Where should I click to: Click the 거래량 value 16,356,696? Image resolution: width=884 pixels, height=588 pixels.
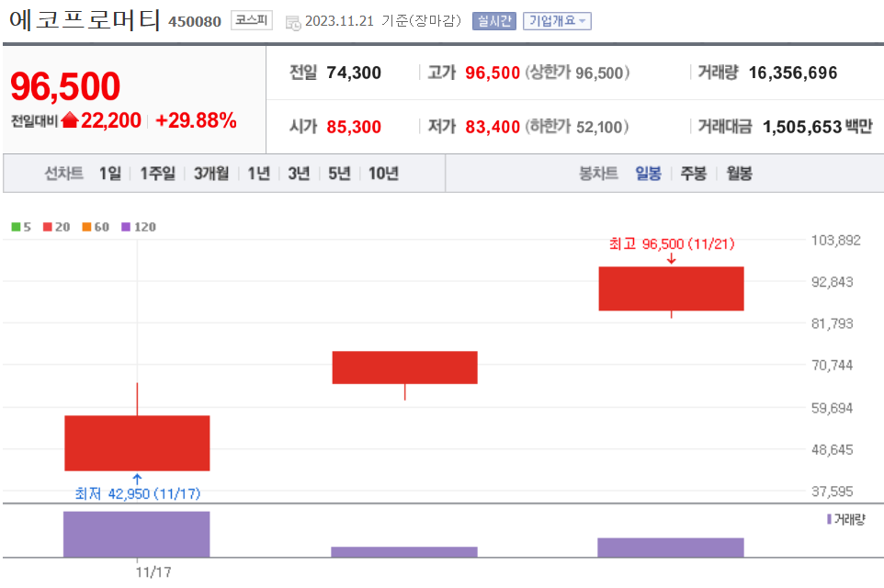point(793,73)
